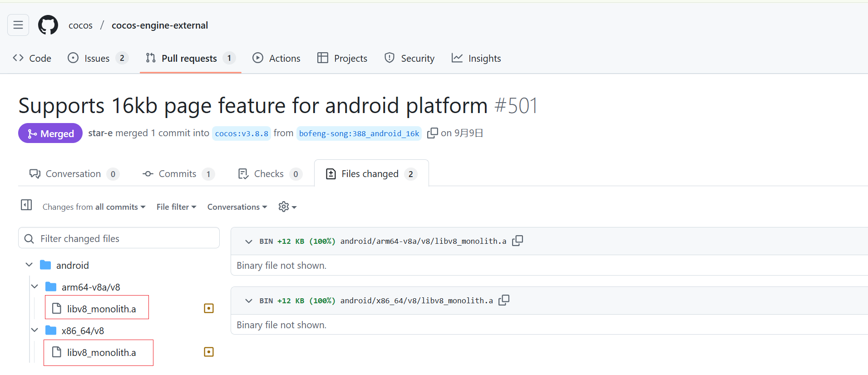This screenshot has height=375, width=868.
Task: Click the cocos:v3.8.8 base branch link
Action: click(x=242, y=133)
